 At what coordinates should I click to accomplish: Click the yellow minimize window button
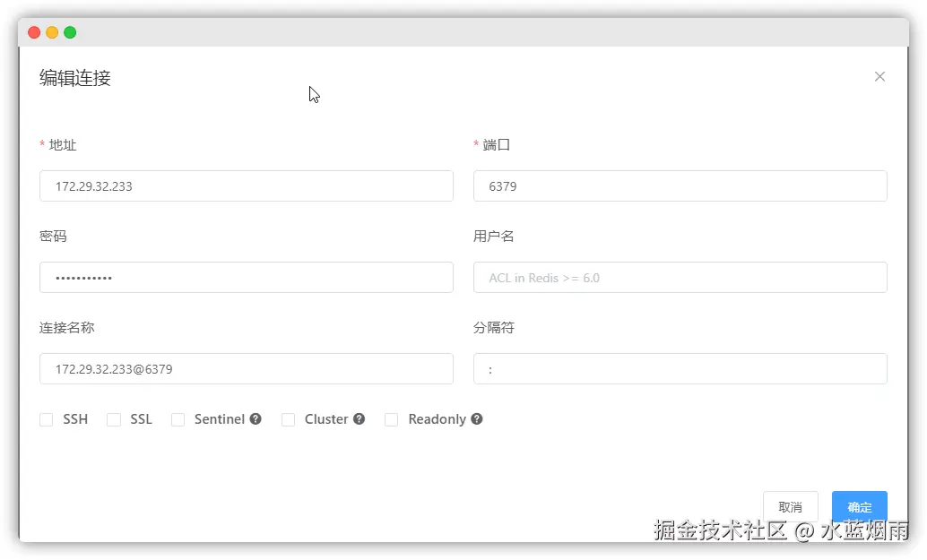point(52,32)
